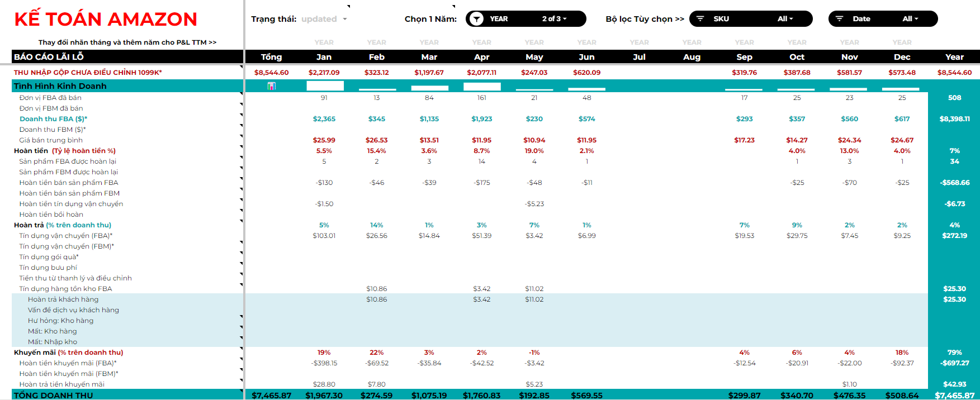Click the Jul column header
The width and height of the screenshot is (980, 400).
click(640, 57)
